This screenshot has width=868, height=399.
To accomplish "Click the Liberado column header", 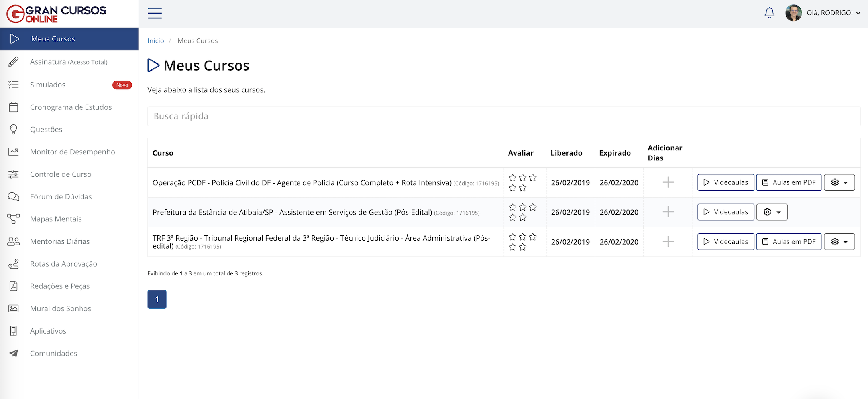I will 566,153.
